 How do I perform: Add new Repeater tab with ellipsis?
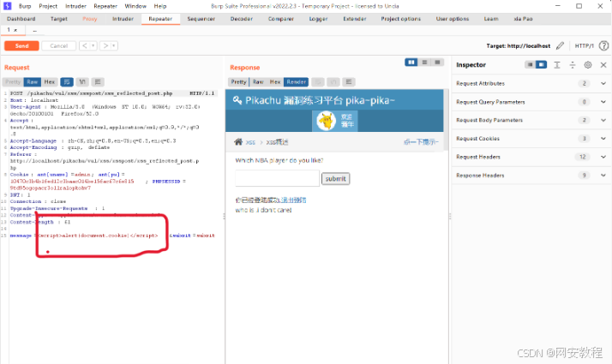[35, 30]
